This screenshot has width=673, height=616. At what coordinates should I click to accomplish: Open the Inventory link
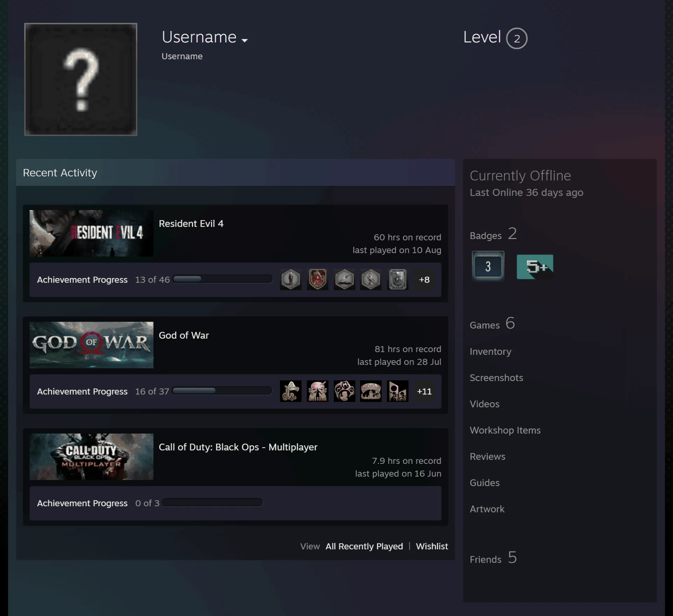(x=490, y=352)
